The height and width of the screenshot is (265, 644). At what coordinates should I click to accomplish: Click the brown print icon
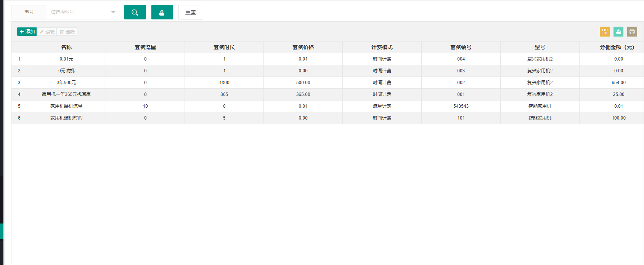[x=632, y=32]
